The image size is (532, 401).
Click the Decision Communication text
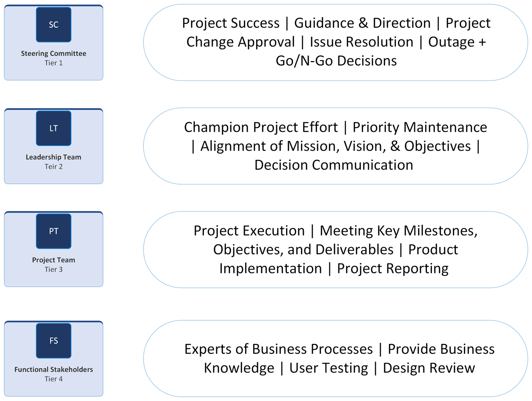click(x=334, y=165)
